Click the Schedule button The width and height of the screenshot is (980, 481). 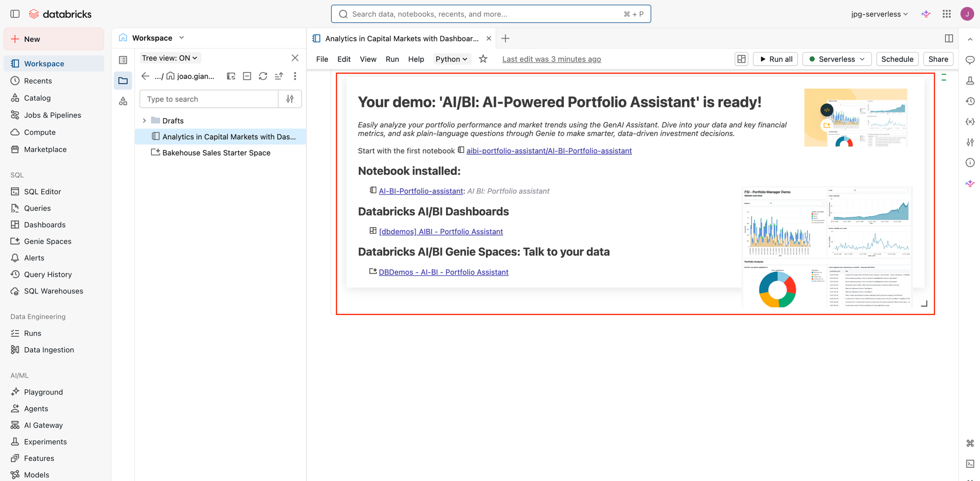pos(897,59)
